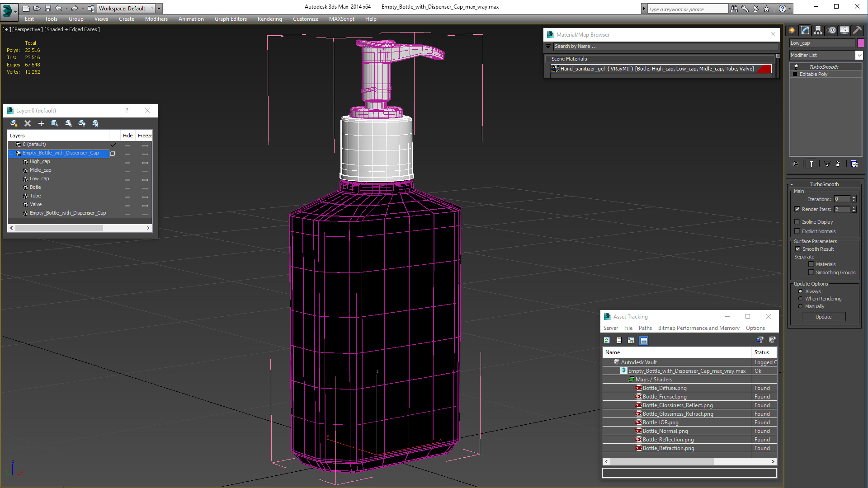Open the Motion command panel tab

tap(831, 30)
